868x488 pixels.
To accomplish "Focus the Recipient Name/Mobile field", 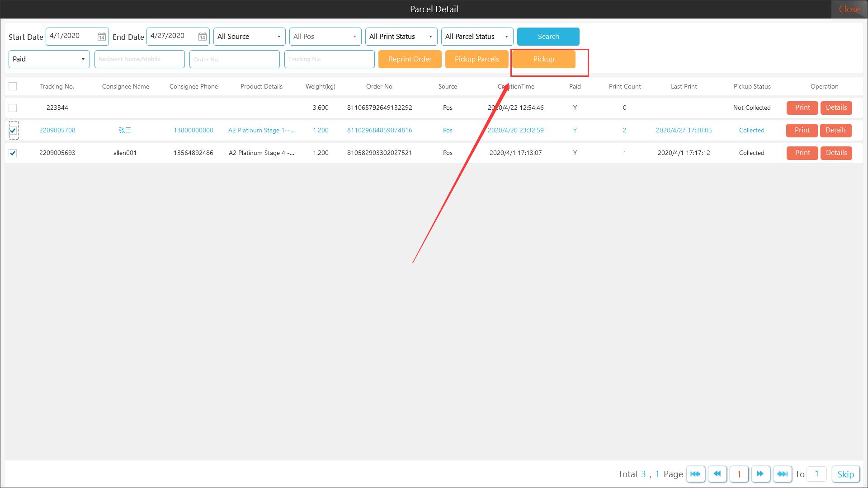I will [139, 59].
